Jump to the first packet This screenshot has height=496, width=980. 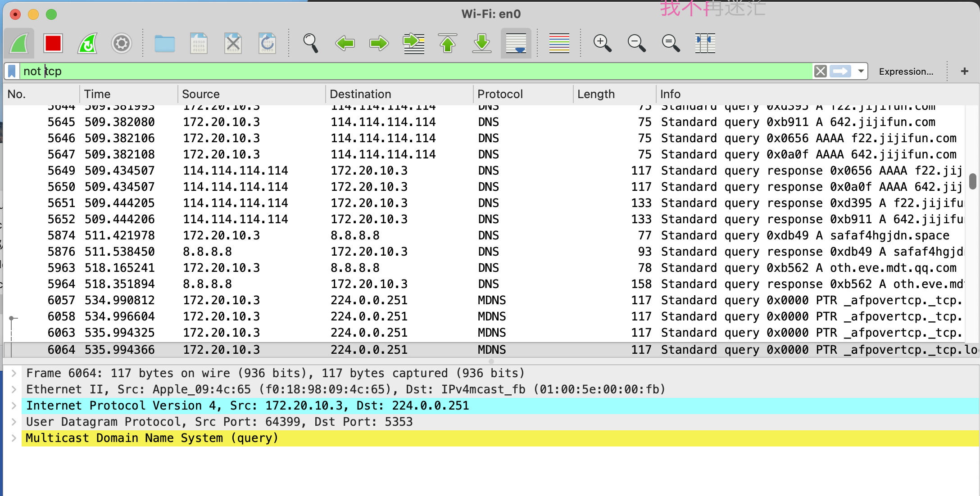(448, 44)
